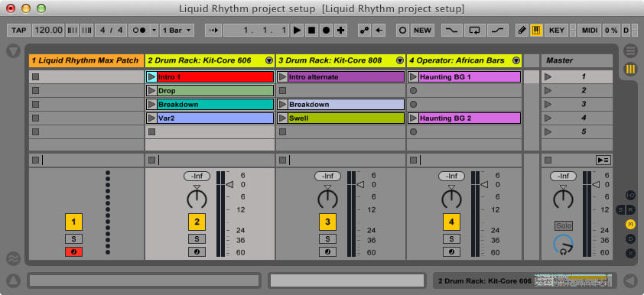644x295 pixels.
Task: Click the TAP tempo button
Action: coord(19,31)
